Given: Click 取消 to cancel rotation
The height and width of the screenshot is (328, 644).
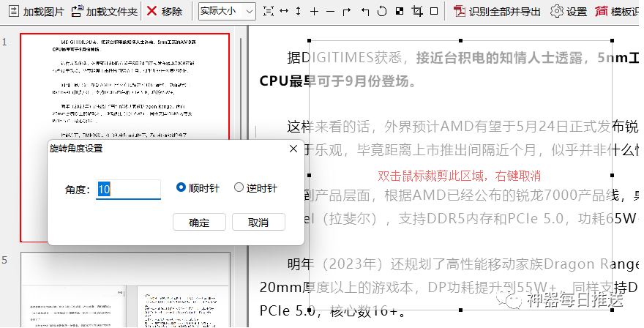Looking at the screenshot, I should click(258, 223).
